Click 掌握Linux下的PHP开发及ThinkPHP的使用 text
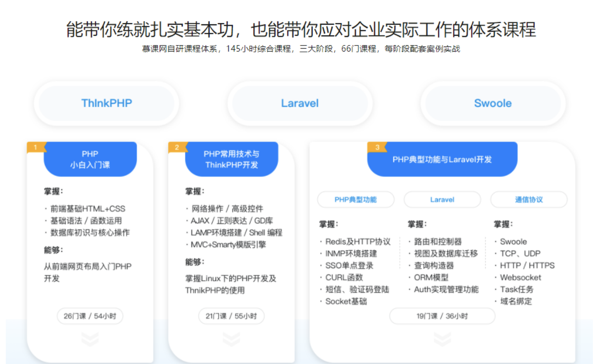Image resolution: width=616 pixels, height=364 pixels. point(231,284)
